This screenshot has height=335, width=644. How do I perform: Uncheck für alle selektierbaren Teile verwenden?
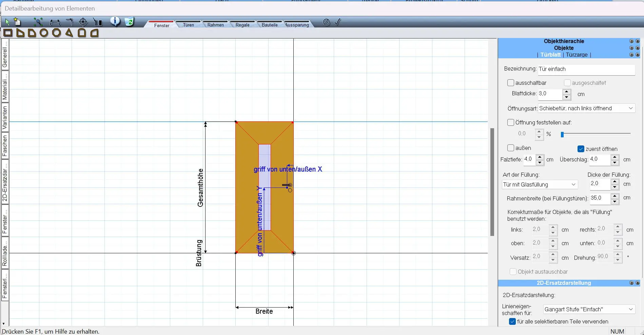pos(512,321)
